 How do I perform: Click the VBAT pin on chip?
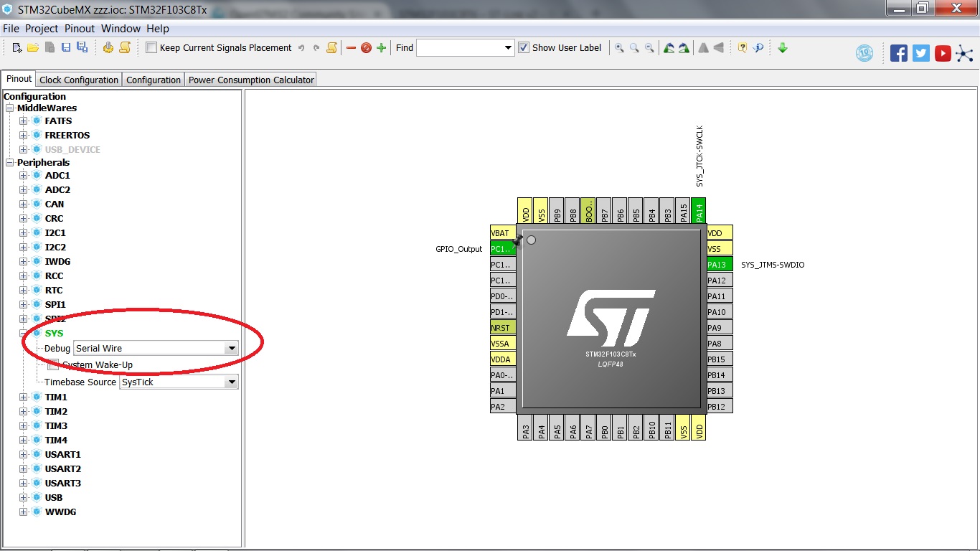tap(503, 233)
